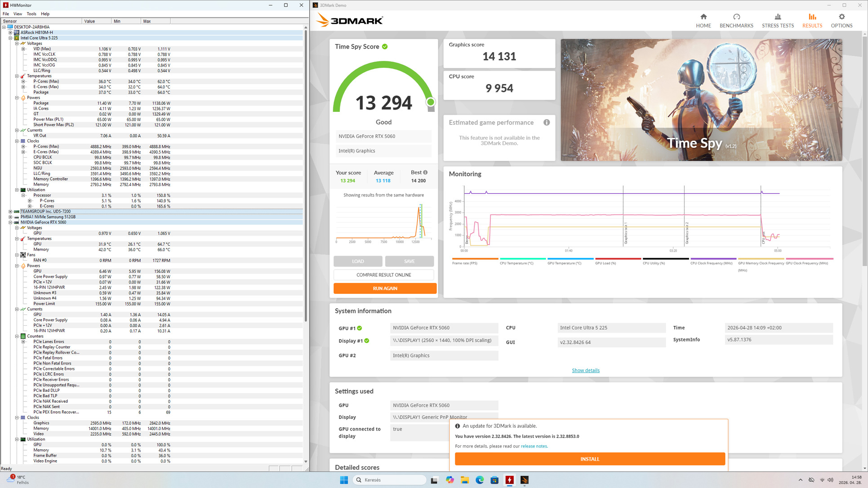The height and width of the screenshot is (488, 868).
Task: Click the LOAD result button
Action: [x=358, y=262]
